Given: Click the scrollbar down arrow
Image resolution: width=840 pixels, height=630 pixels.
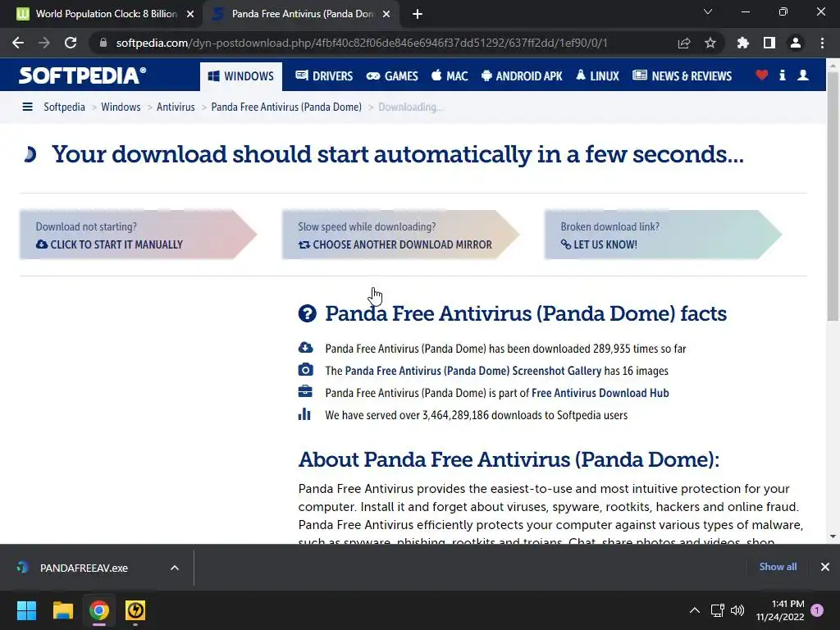Looking at the screenshot, I should (x=833, y=536).
